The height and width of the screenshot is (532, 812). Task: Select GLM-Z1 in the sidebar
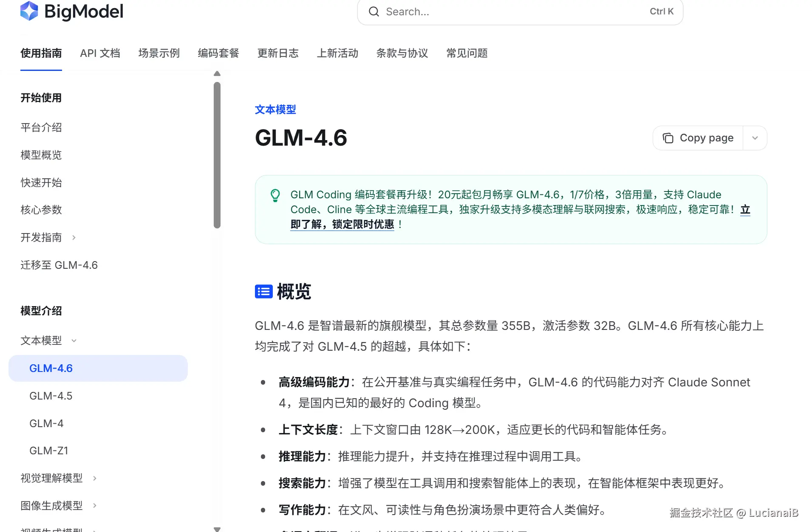click(49, 450)
